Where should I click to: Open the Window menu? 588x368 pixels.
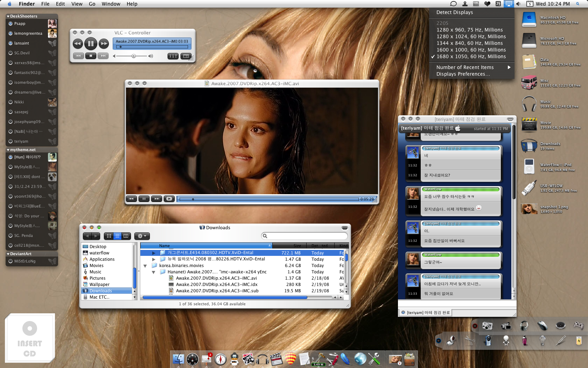click(x=111, y=4)
